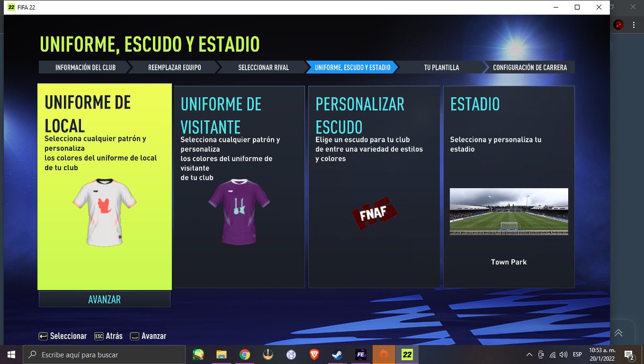
Task: Click the taskbar search box
Action: [x=105, y=354]
